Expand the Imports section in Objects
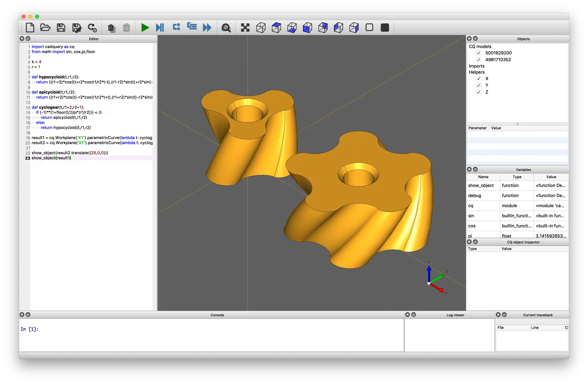 coord(476,66)
